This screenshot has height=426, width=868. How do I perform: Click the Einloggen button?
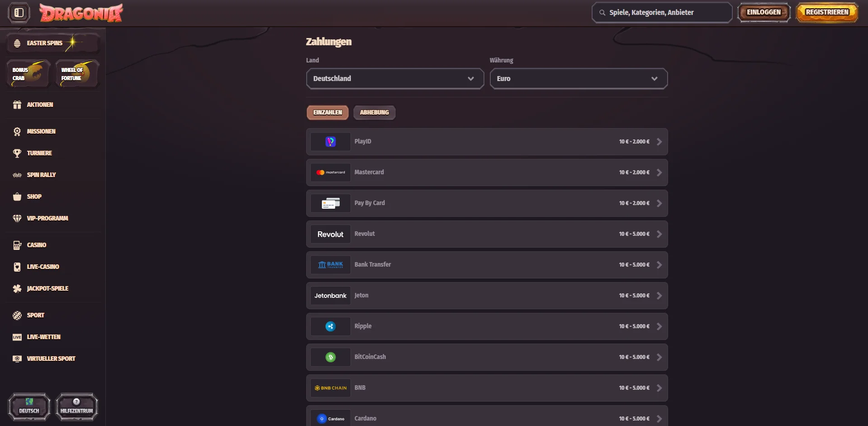[764, 13]
